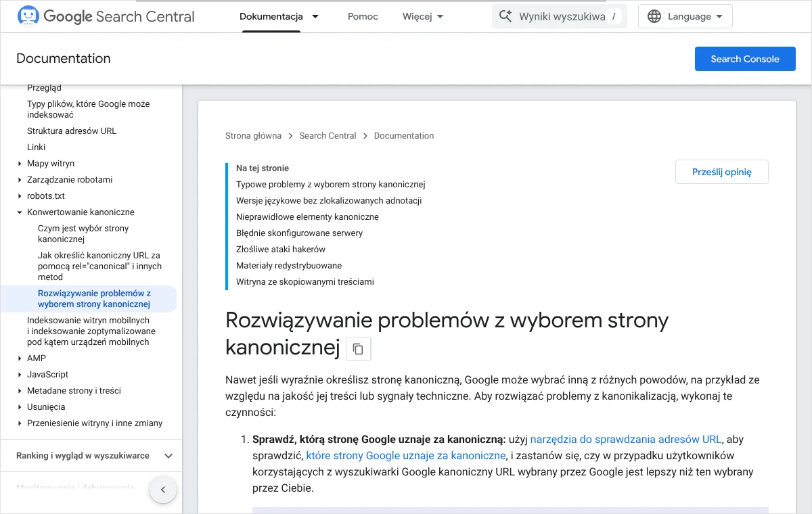Open Czym jest wybór strony kanonicznej
812x514 pixels.
83,234
